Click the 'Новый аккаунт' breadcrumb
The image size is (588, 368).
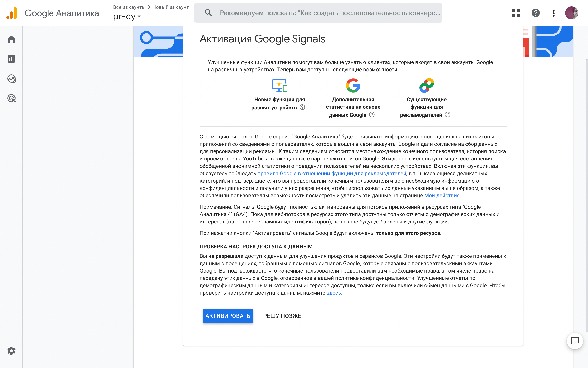[170, 7]
